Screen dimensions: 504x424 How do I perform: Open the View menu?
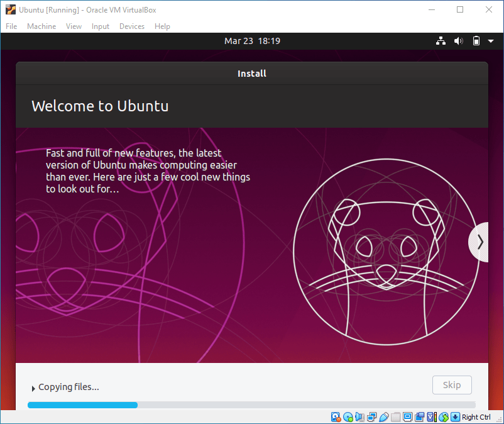pyautogui.click(x=74, y=26)
